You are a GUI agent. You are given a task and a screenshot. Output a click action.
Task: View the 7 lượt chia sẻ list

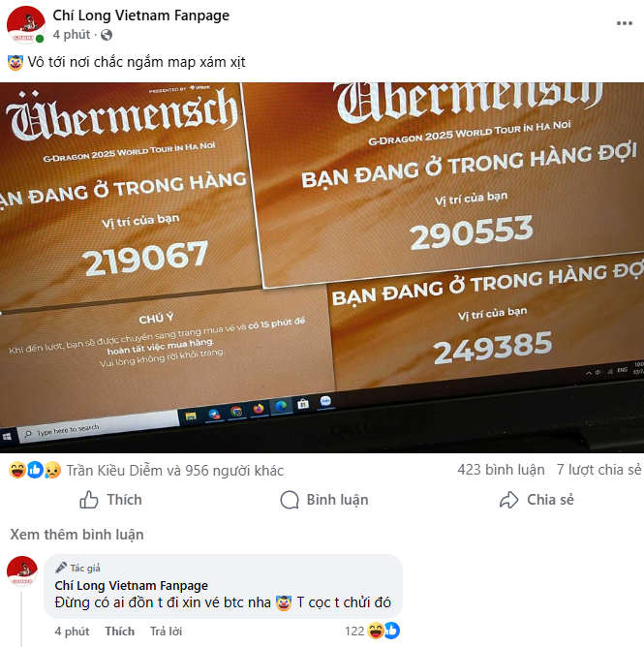(x=598, y=470)
